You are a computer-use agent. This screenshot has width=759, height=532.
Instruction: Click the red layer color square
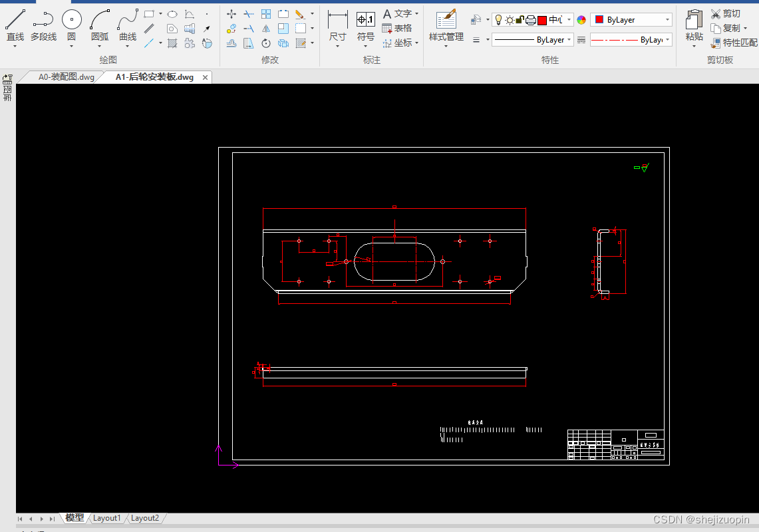[x=542, y=20]
